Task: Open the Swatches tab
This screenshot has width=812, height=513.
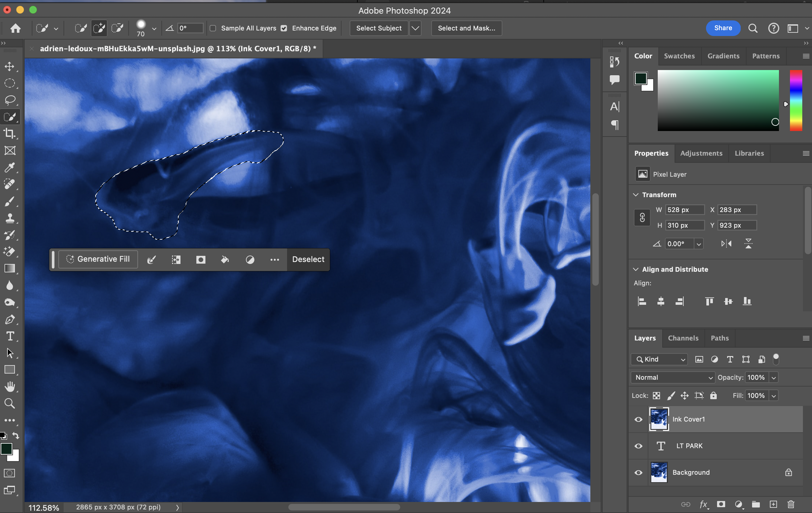Action: click(679, 56)
